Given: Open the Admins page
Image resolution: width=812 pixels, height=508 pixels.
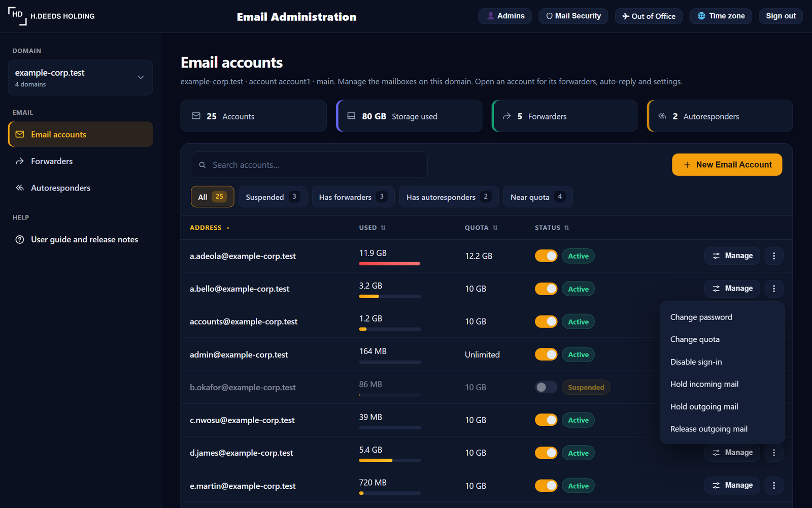Looking at the screenshot, I should [x=505, y=16].
